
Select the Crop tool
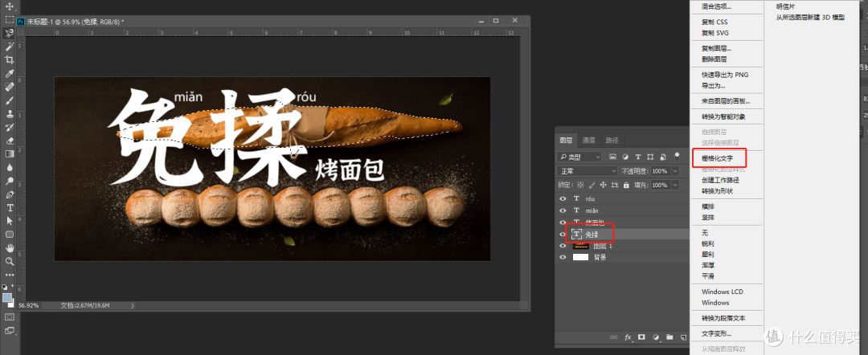click(10, 59)
